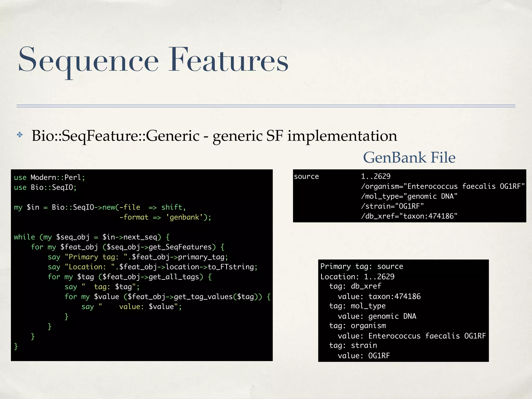Click the 'get_all_tags' for loop line

point(130,277)
